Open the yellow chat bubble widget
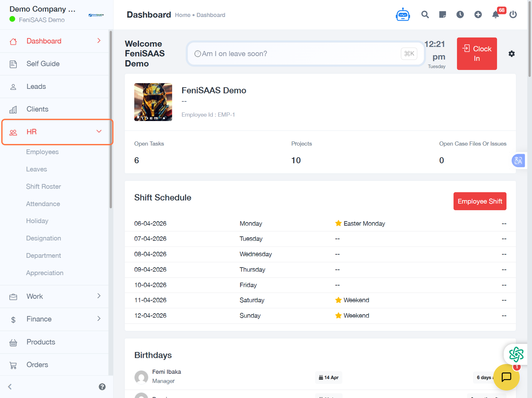 pos(506,377)
